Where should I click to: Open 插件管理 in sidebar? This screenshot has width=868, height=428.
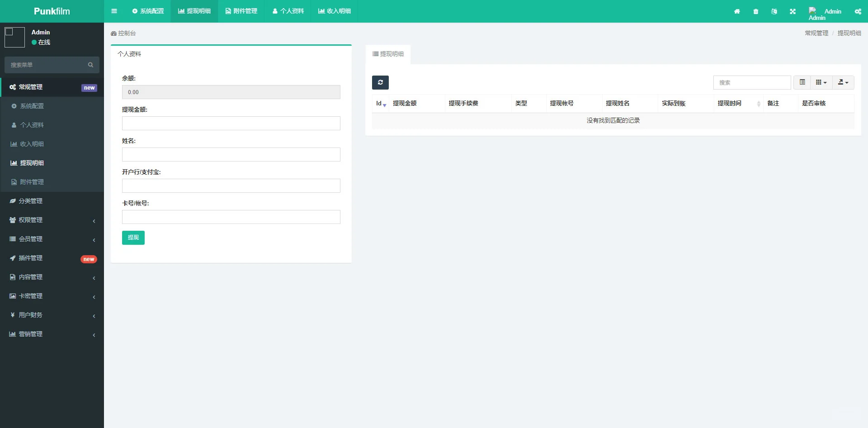[x=52, y=258]
